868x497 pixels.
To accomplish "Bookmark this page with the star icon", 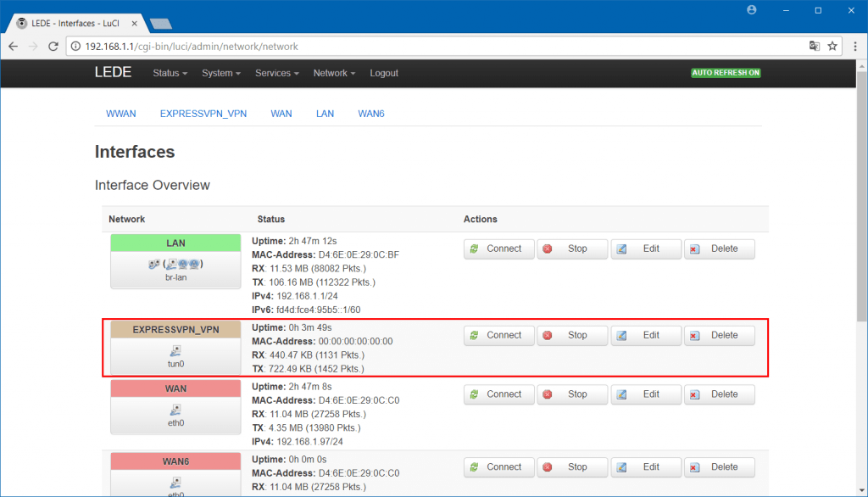I will pos(832,46).
